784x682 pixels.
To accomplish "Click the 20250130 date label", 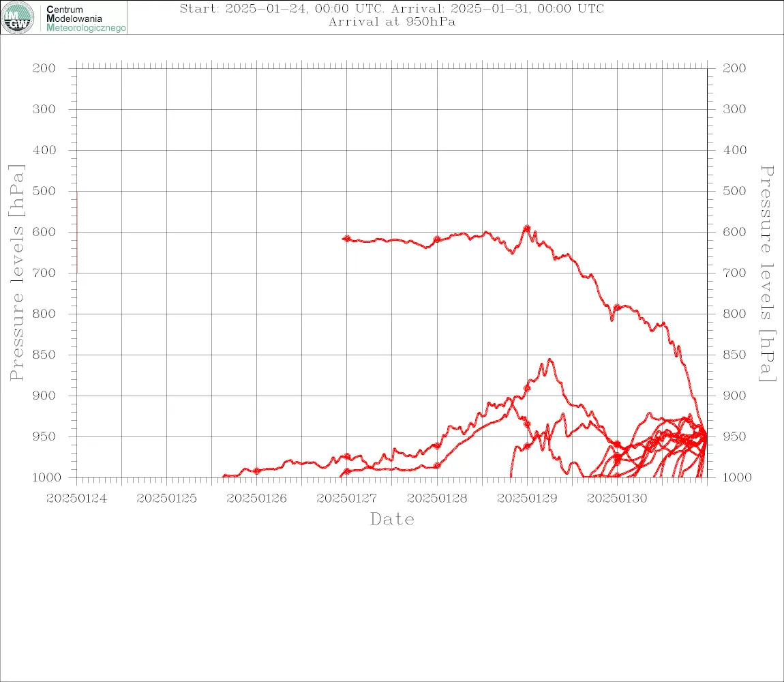I will (x=617, y=499).
